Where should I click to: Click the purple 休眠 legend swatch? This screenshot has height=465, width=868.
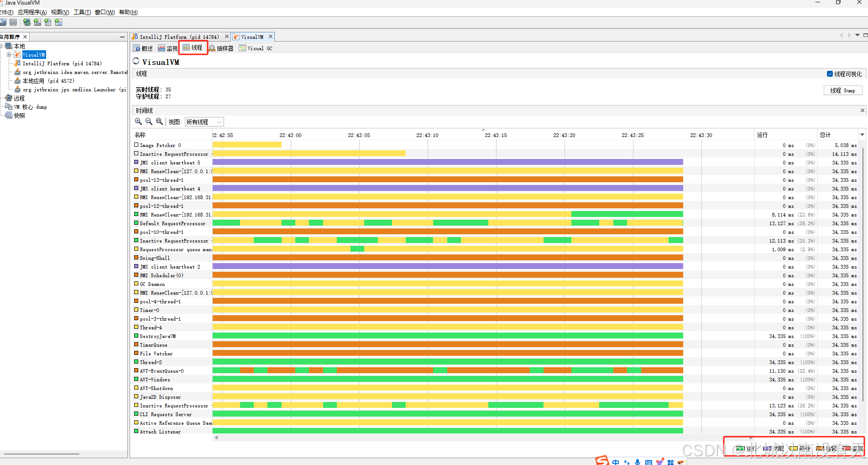tap(767, 449)
